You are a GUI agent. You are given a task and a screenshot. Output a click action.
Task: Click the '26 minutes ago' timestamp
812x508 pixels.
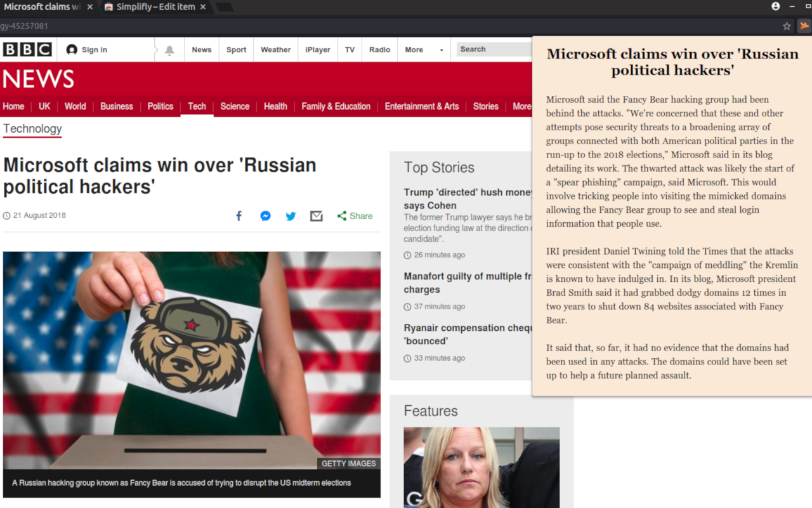click(x=440, y=255)
